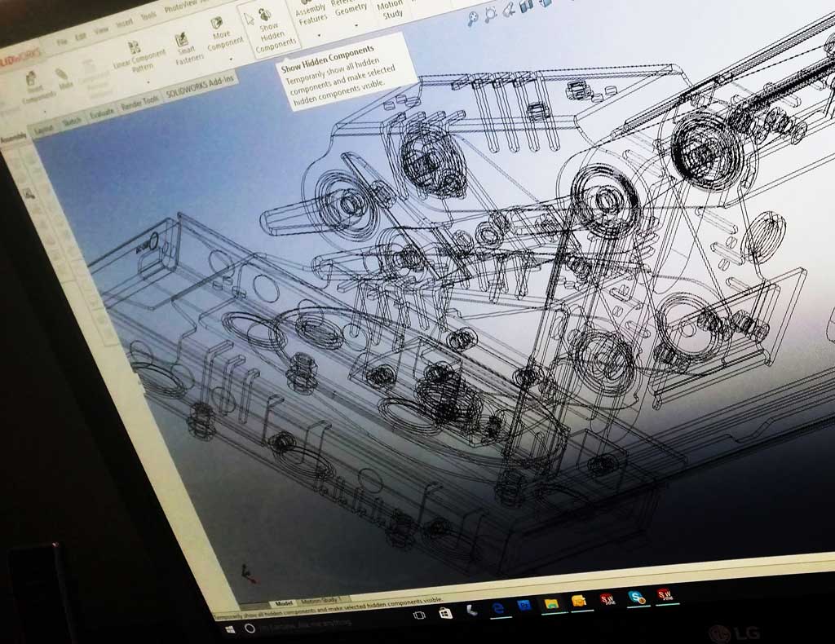Expand the Reference Geometry dropdown arrow
Screen dimensions: 835x644
click(x=356, y=24)
